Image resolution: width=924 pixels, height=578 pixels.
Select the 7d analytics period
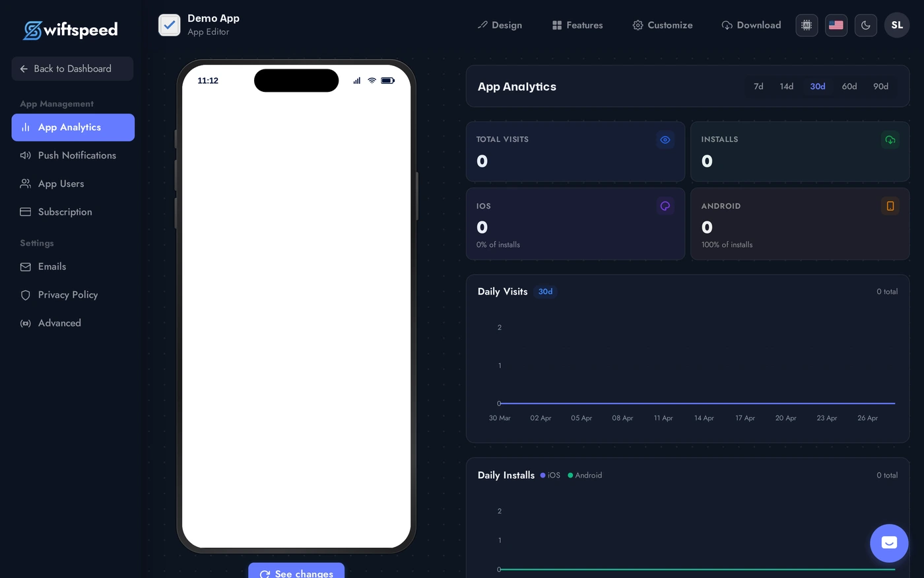click(758, 87)
